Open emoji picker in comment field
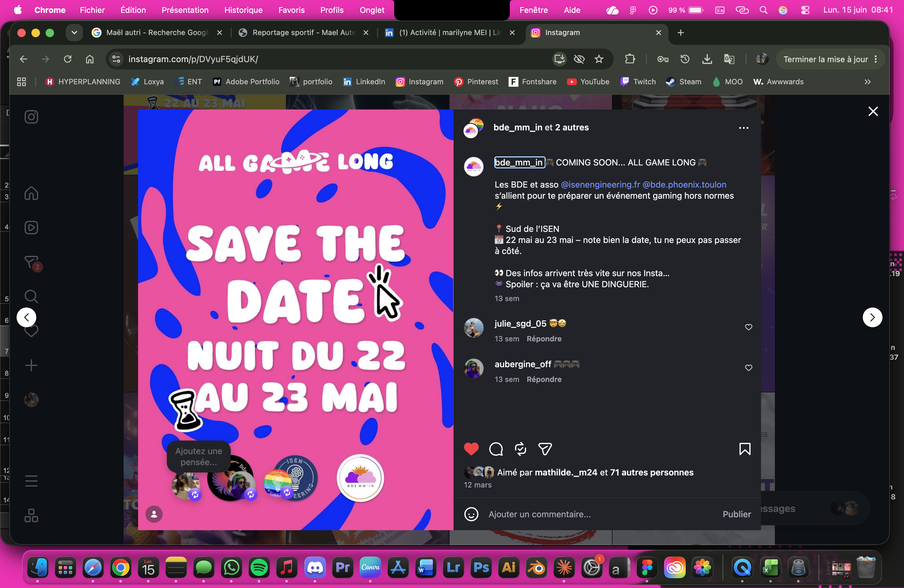 pyautogui.click(x=471, y=514)
